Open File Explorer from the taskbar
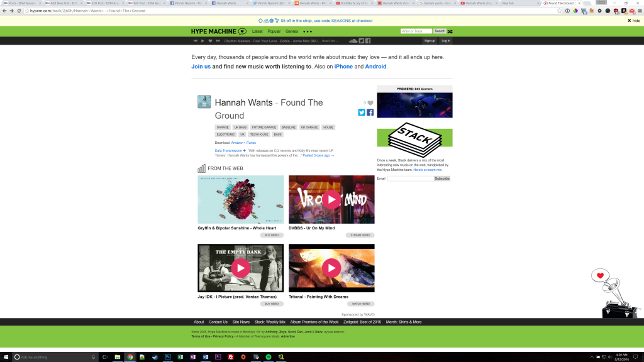644x362 pixels. coord(118,357)
